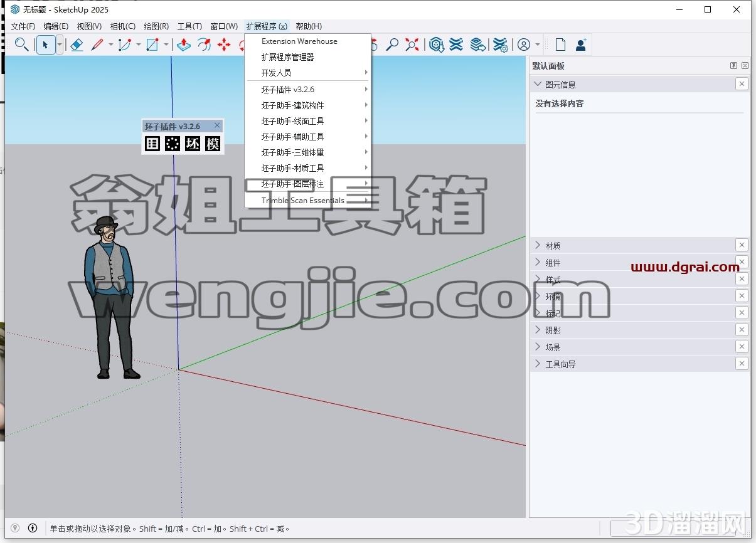Image resolution: width=756 pixels, height=543 pixels.
Task: Expand 坯子助手-三维体量 submenu
Action: click(308, 152)
